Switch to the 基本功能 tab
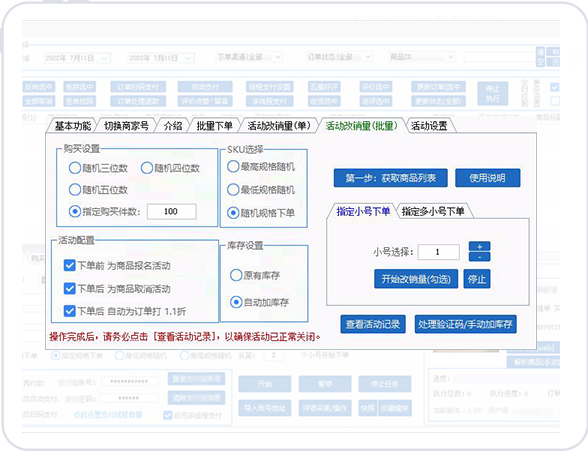This screenshot has height=451, width=588. click(73, 126)
